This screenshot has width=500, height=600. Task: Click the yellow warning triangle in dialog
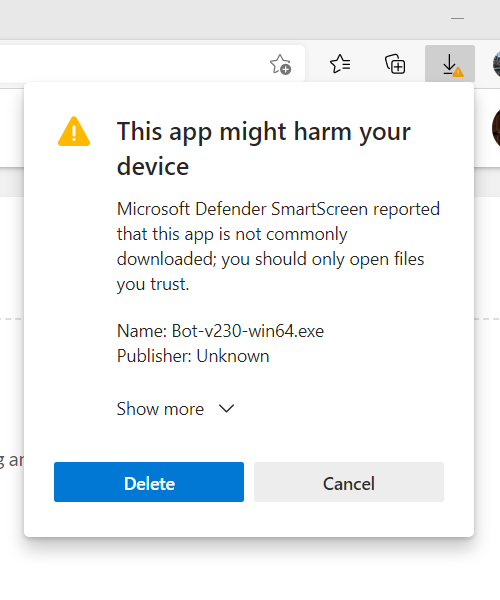74,131
